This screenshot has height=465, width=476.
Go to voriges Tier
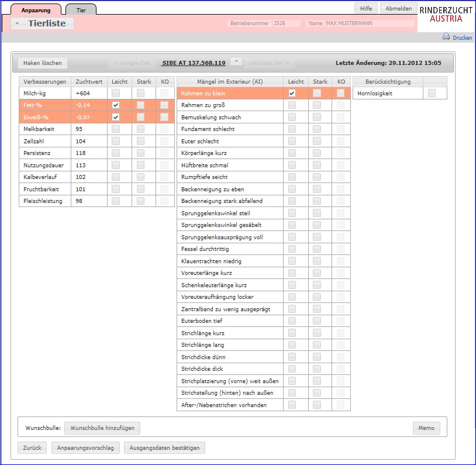tap(132, 63)
